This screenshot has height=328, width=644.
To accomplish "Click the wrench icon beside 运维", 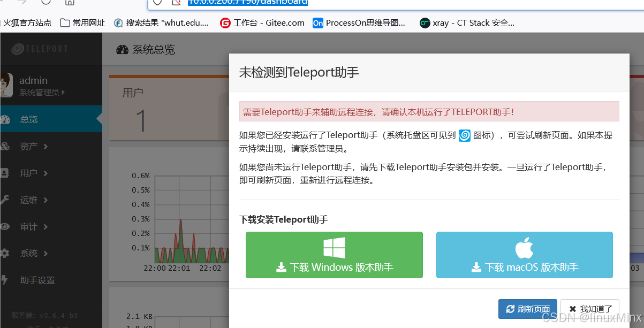I will pos(5,200).
